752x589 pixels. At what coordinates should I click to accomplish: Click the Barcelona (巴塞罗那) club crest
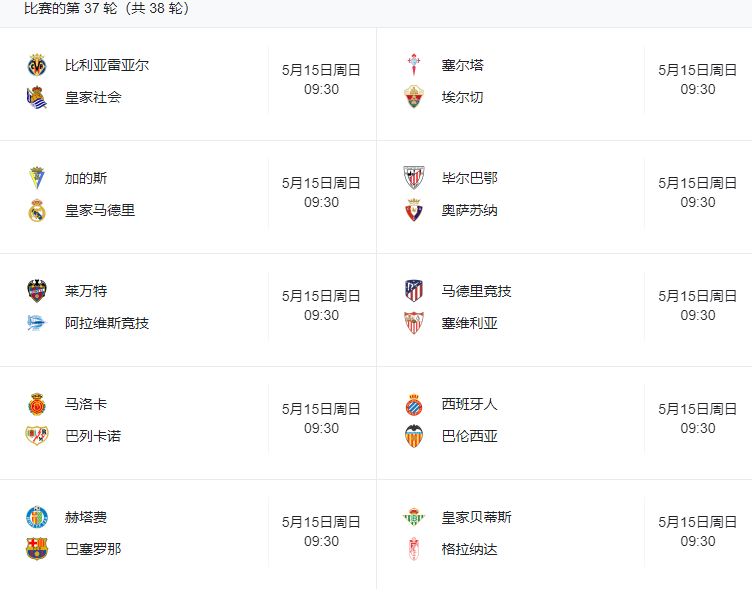[37, 549]
